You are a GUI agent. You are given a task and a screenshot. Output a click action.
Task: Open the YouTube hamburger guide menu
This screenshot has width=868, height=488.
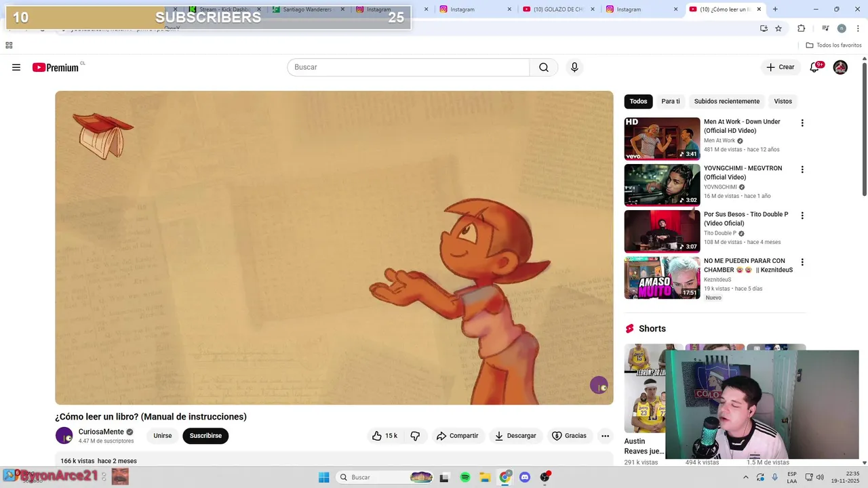tap(16, 67)
